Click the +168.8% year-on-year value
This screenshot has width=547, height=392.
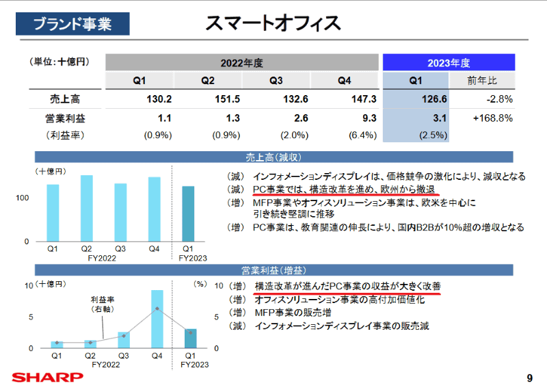(492, 118)
